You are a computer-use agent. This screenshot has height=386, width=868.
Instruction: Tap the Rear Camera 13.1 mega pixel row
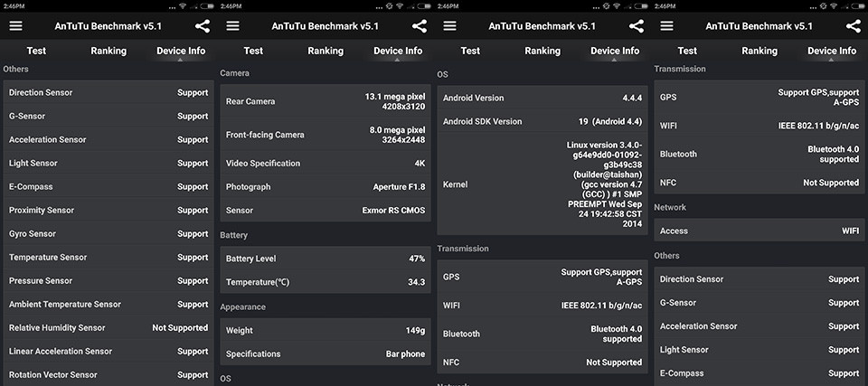pos(325,101)
